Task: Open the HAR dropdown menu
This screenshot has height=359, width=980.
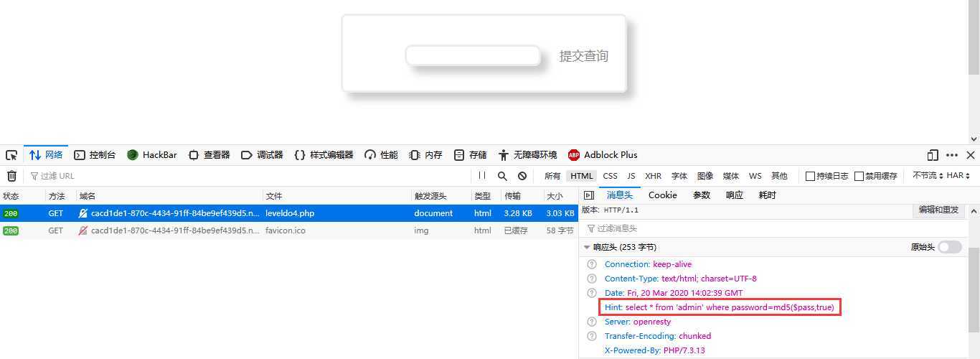Action: click(958, 176)
